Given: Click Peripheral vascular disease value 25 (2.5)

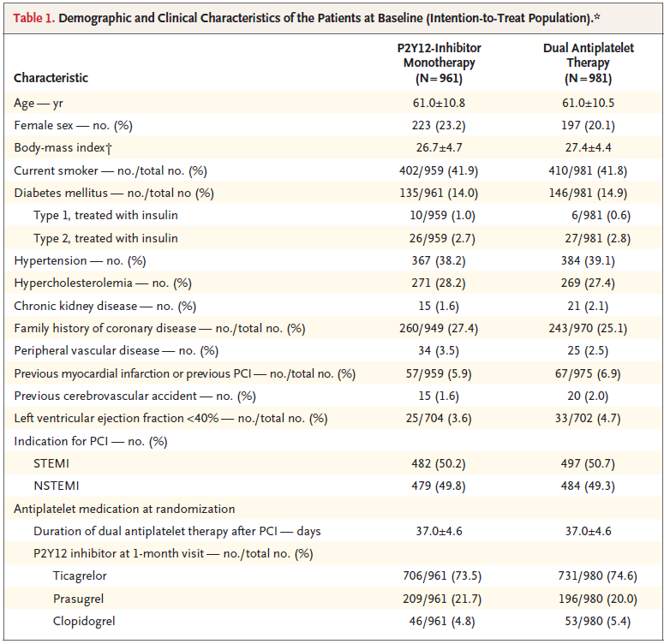Looking at the screenshot, I should coord(588,350).
